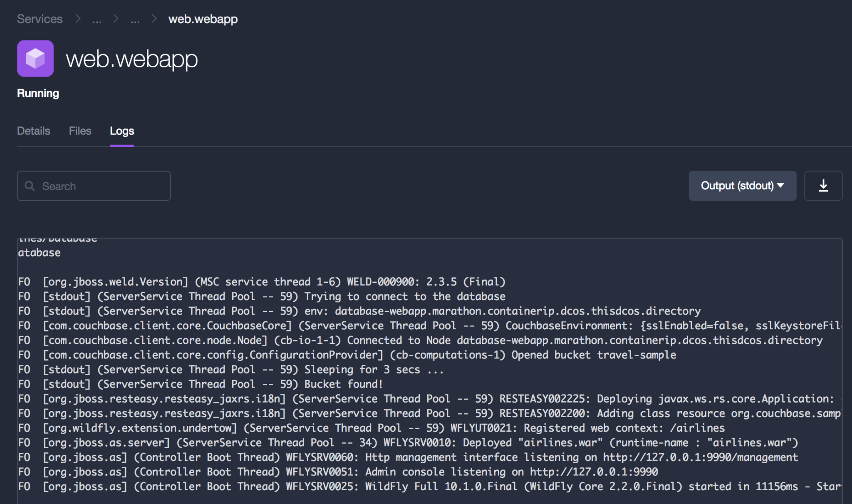This screenshot has width=852, height=504.
Task: Switch to the Details tab
Action: [33, 131]
